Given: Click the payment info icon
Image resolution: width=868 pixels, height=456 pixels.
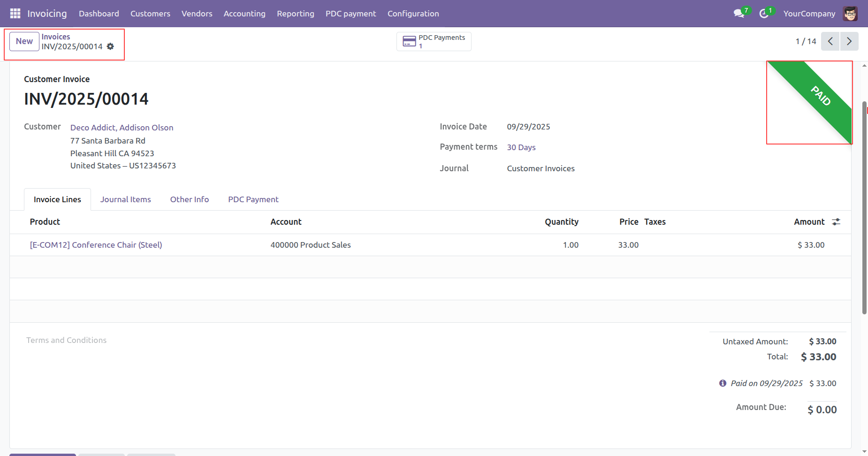Looking at the screenshot, I should (x=723, y=383).
